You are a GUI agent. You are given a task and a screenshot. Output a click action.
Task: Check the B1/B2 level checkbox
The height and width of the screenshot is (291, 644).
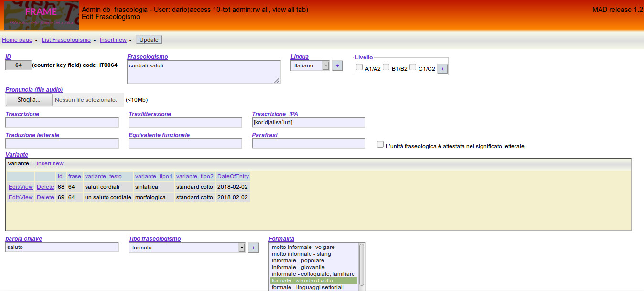tap(386, 68)
